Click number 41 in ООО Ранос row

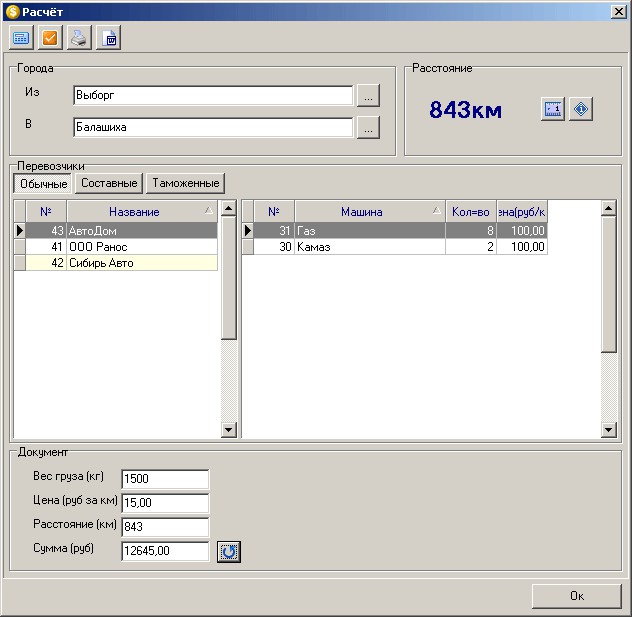click(x=46, y=247)
